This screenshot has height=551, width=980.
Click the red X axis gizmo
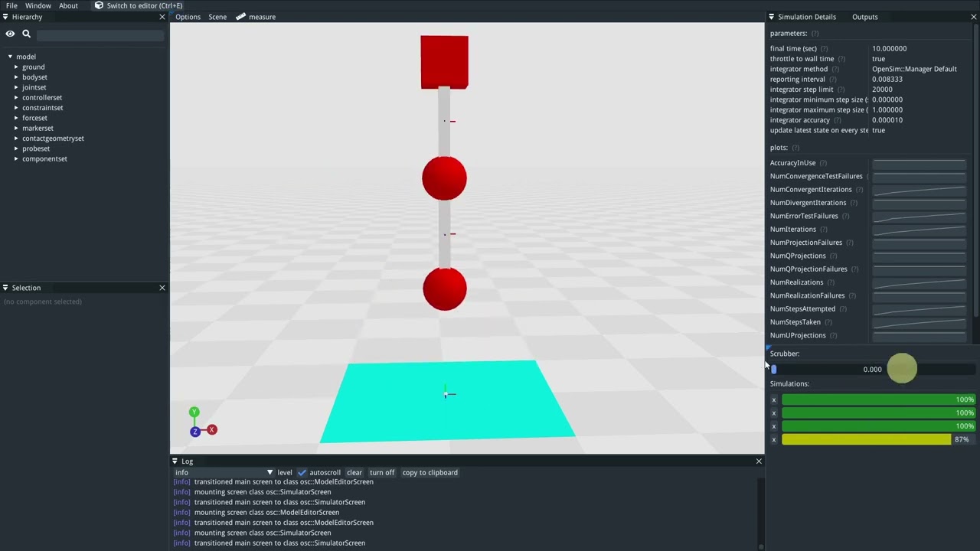[x=212, y=430]
